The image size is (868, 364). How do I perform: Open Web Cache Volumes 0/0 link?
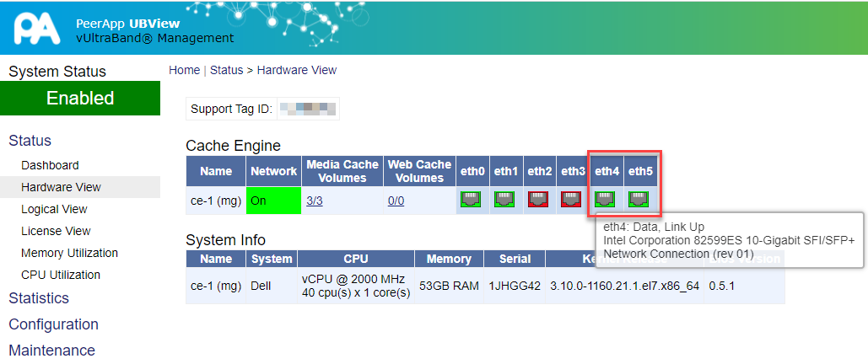click(x=396, y=201)
